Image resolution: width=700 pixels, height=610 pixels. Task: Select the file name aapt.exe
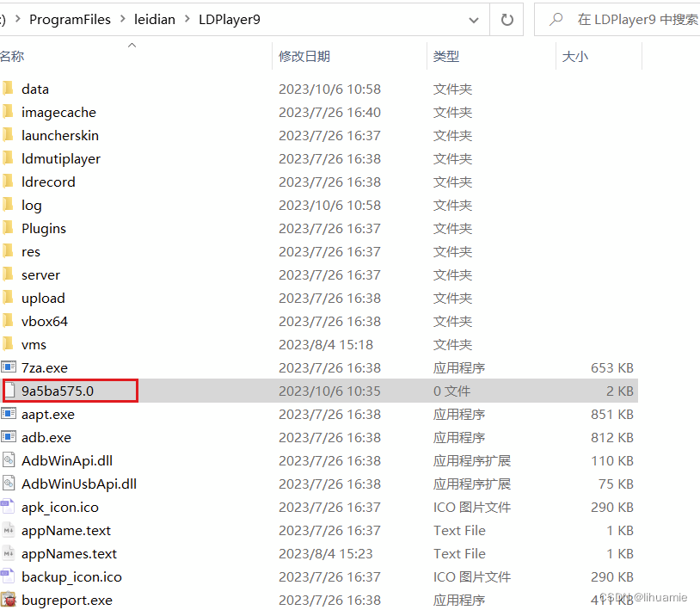click(x=48, y=415)
